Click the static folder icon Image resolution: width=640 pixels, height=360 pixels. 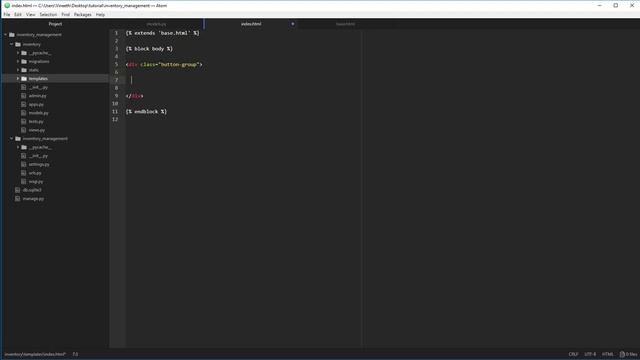(24, 70)
